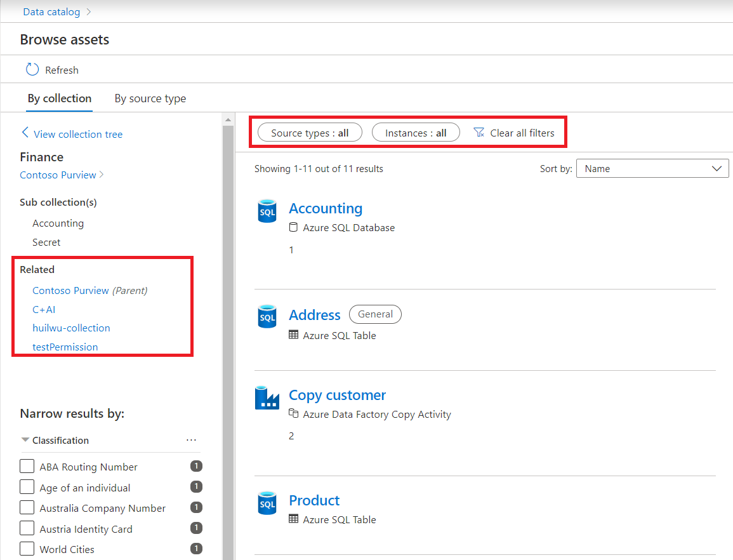Collapse the Classification filter section
The width and height of the screenshot is (733, 560).
(x=25, y=440)
